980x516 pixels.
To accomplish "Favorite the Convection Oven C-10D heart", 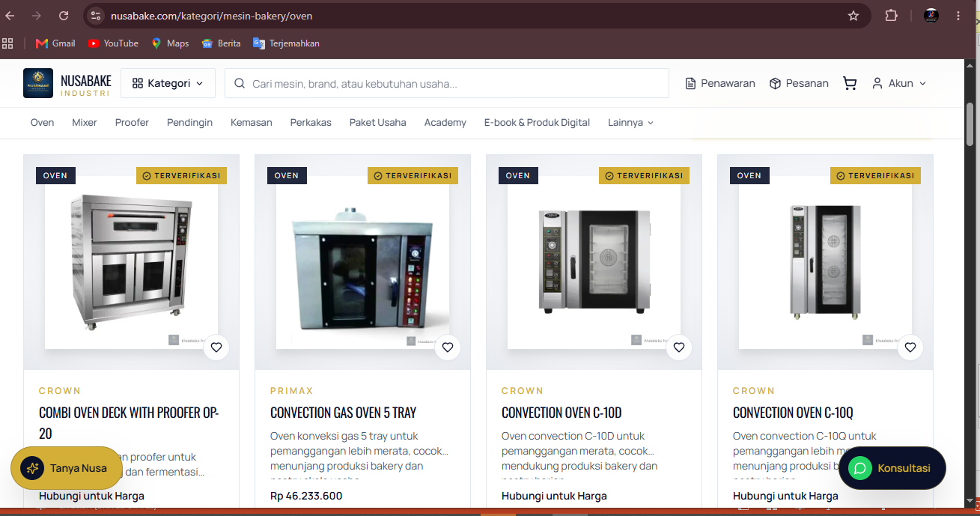I will pos(679,347).
